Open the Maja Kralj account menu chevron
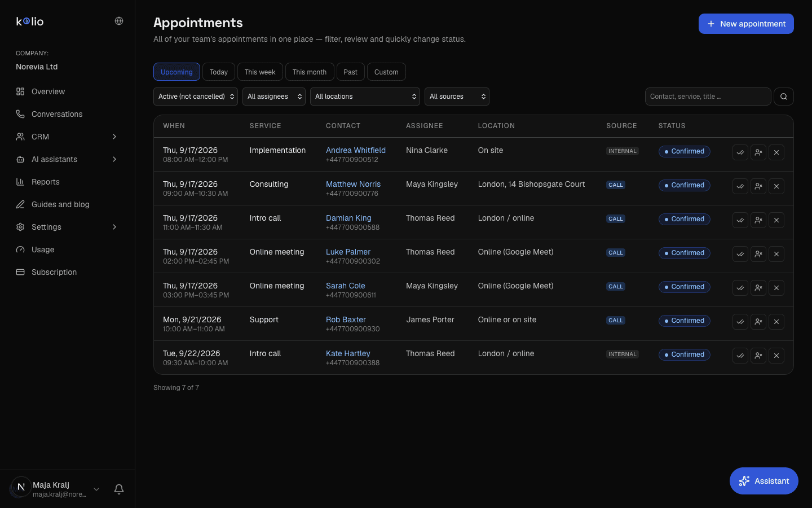The width and height of the screenshot is (812, 508). 96,489
